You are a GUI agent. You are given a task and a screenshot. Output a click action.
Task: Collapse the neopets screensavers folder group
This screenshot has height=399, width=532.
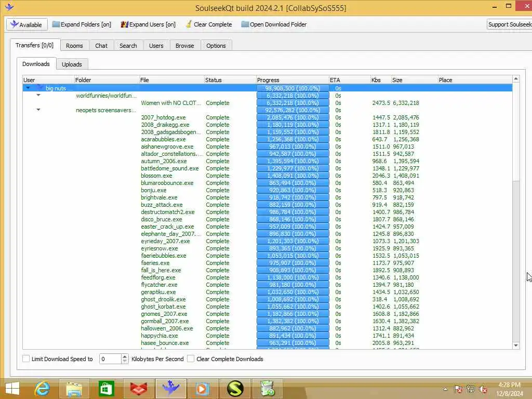click(38, 110)
